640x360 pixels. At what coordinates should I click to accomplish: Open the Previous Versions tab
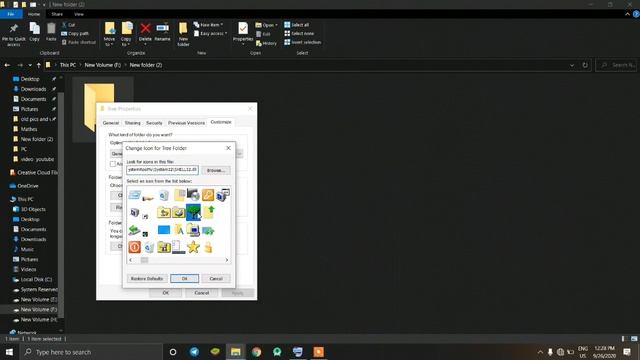[187, 122]
